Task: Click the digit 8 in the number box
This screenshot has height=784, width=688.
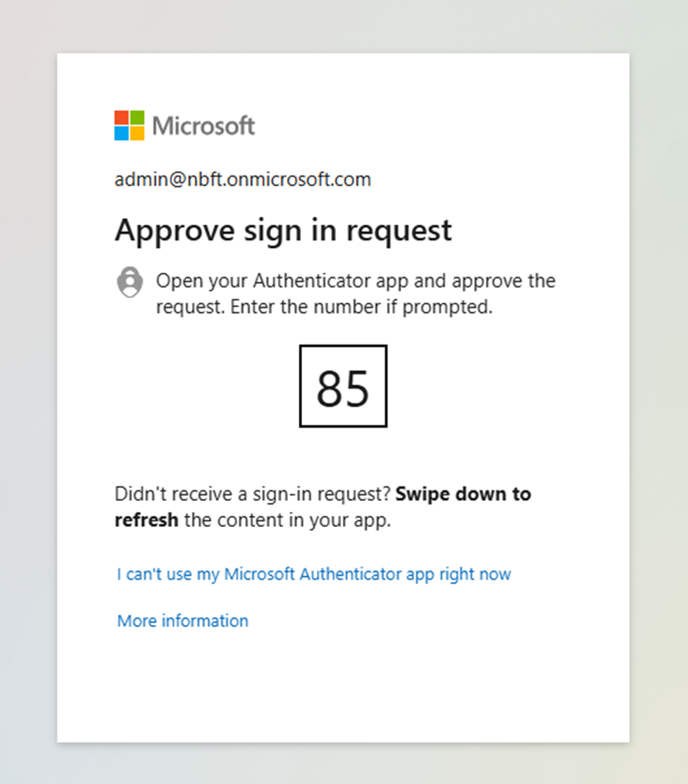Action: (329, 389)
